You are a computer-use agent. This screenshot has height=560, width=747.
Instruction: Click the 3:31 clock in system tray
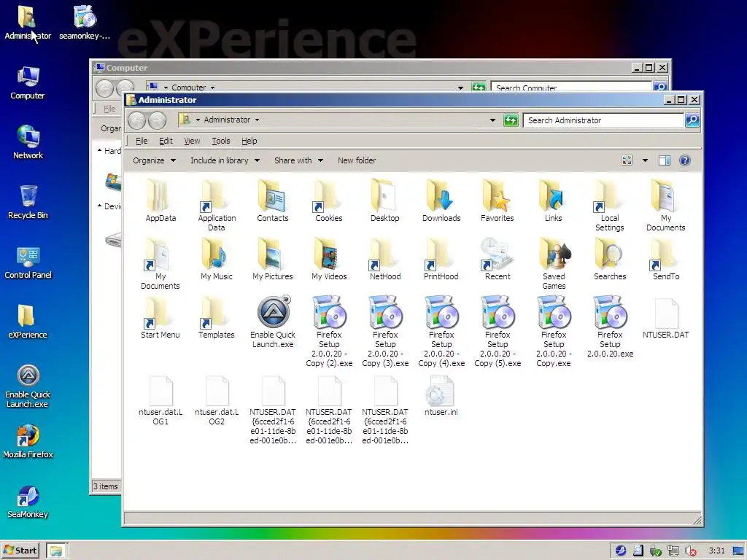716,551
